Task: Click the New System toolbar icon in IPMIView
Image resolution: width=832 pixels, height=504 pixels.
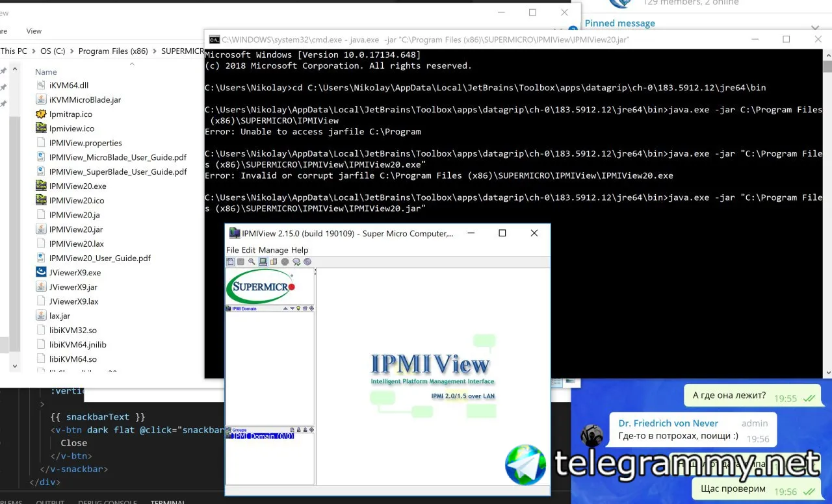Action: coord(230,262)
